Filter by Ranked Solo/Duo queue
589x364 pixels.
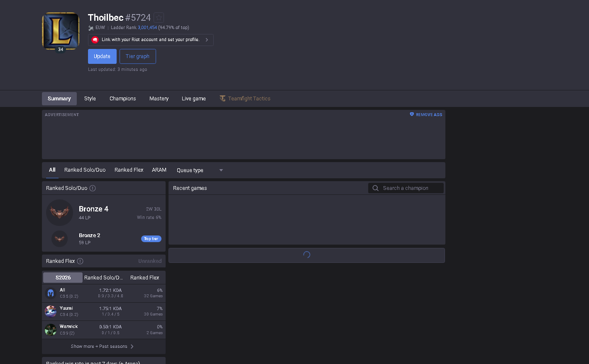click(x=85, y=170)
